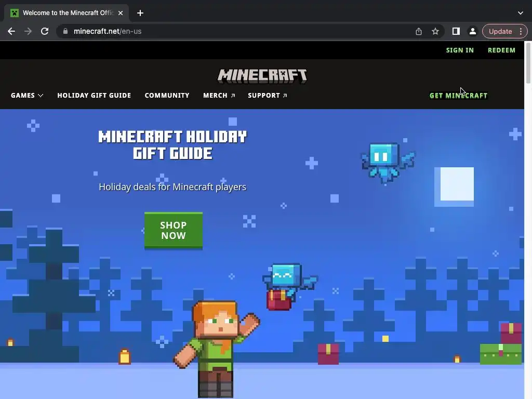Click the Redeem link
The height and width of the screenshot is (399, 532).
pos(501,50)
